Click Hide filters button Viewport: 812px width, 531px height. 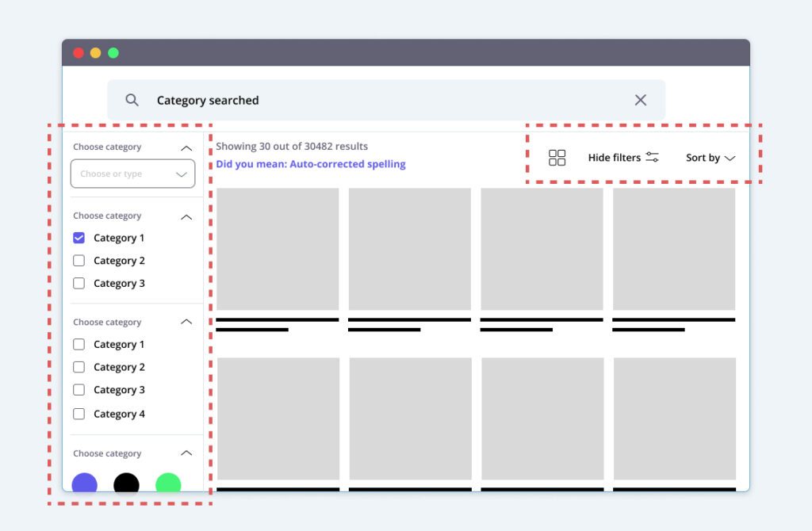[x=623, y=158]
